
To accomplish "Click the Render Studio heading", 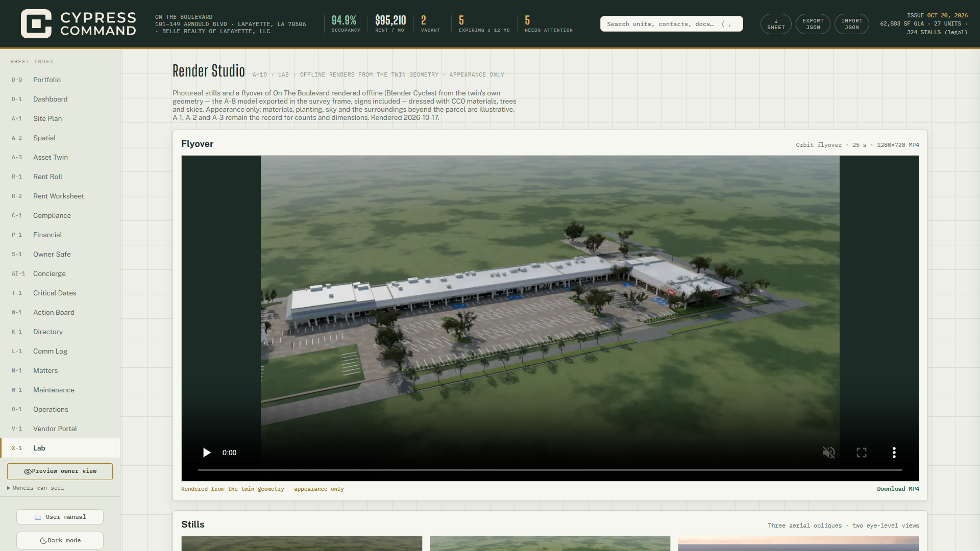I will (209, 71).
